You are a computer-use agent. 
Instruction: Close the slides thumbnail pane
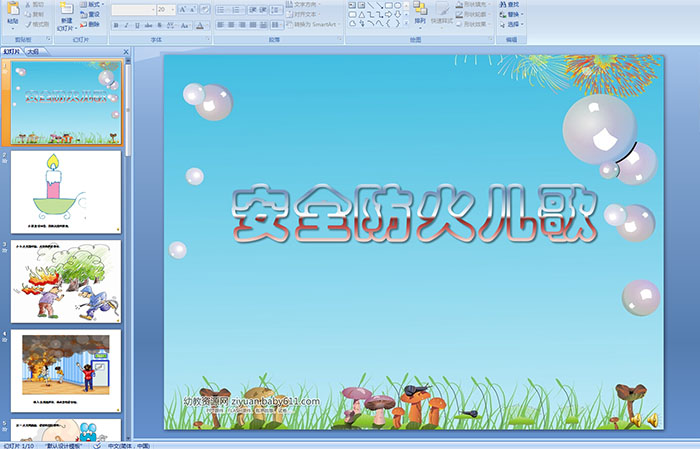[x=126, y=52]
